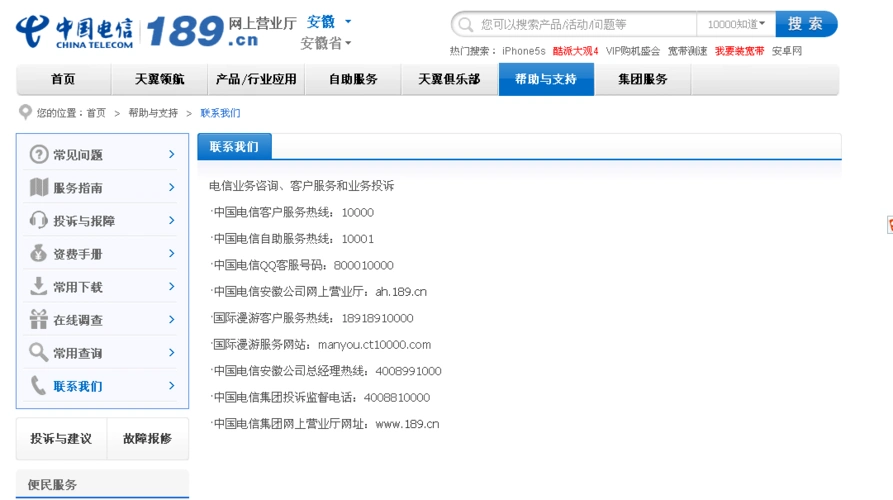Open 天翼俱乐部 navigation tab

coord(449,79)
